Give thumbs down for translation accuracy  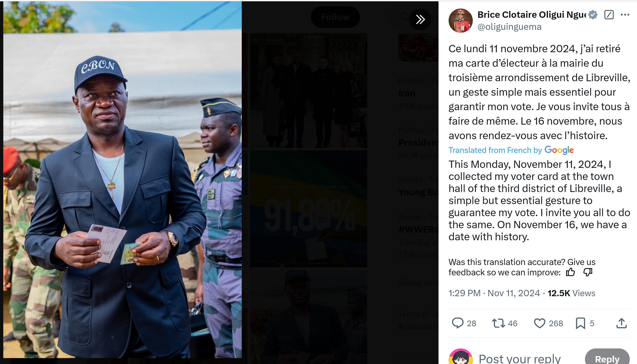coord(588,272)
